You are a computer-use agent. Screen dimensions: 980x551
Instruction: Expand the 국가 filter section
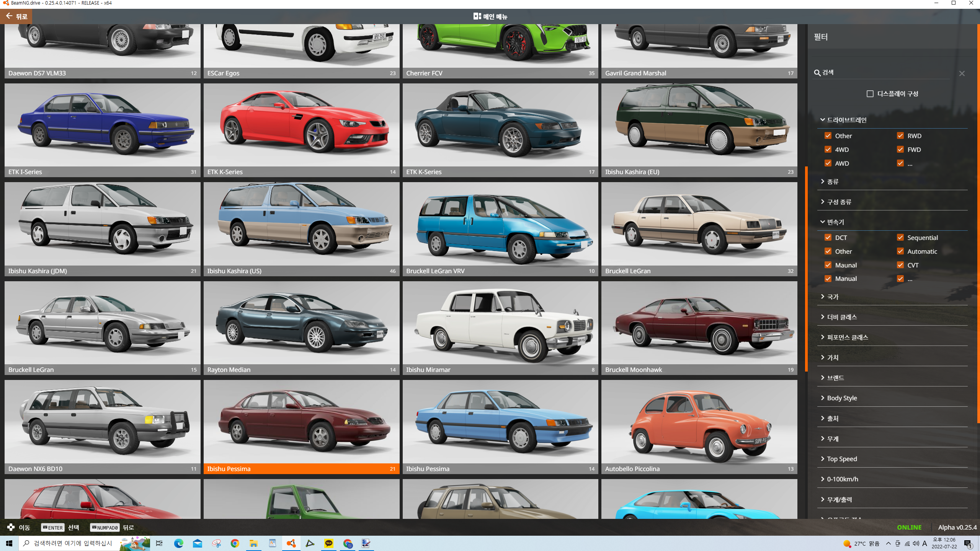click(x=892, y=297)
